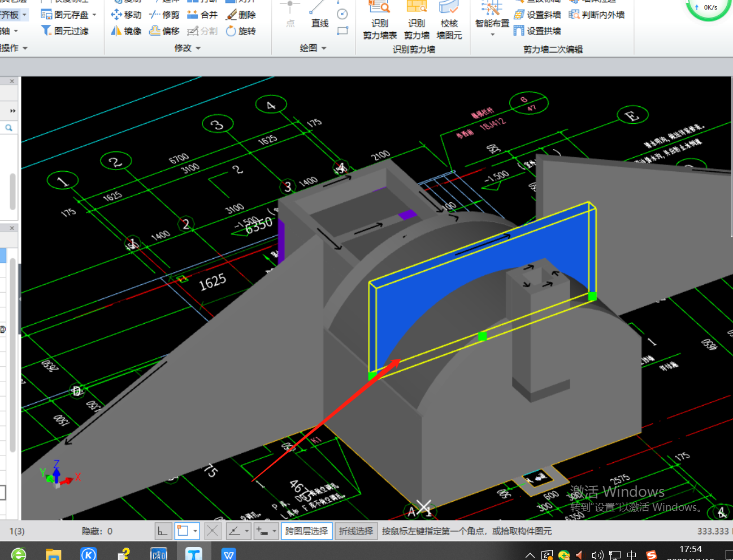Click 设置斜墙 set inclined wall

(x=537, y=15)
